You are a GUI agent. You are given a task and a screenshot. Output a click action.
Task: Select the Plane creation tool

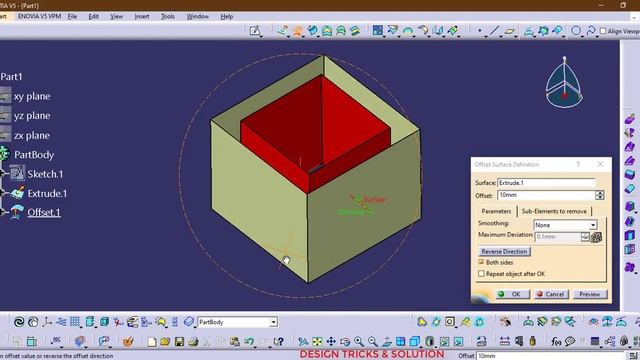pyautogui.click(x=509, y=31)
